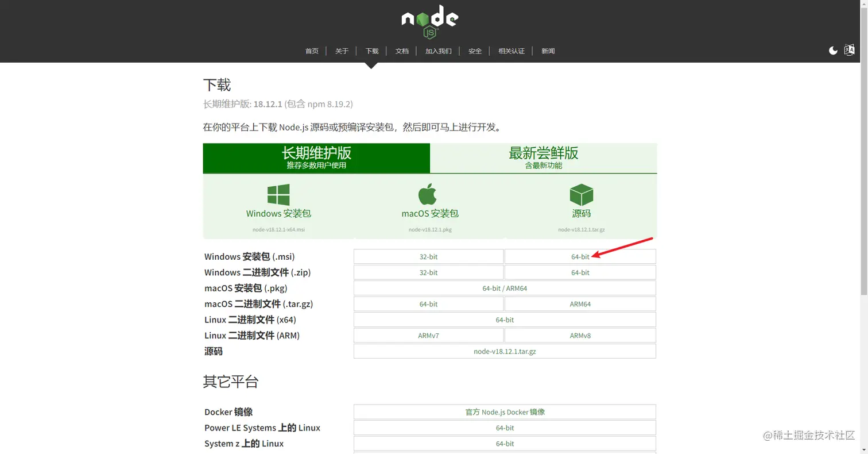The height and width of the screenshot is (454, 868).
Task: Switch to 长期维护版 tab
Action: (x=316, y=158)
